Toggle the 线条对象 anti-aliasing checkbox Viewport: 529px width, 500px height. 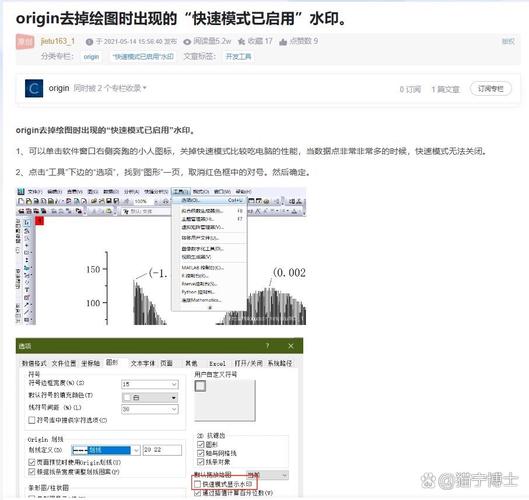point(200,462)
